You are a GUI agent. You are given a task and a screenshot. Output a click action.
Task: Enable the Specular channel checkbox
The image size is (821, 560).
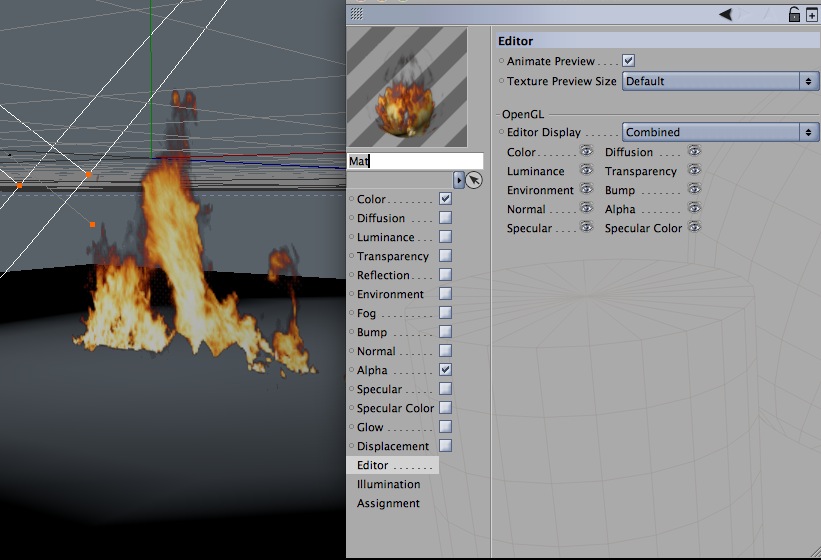(x=446, y=389)
